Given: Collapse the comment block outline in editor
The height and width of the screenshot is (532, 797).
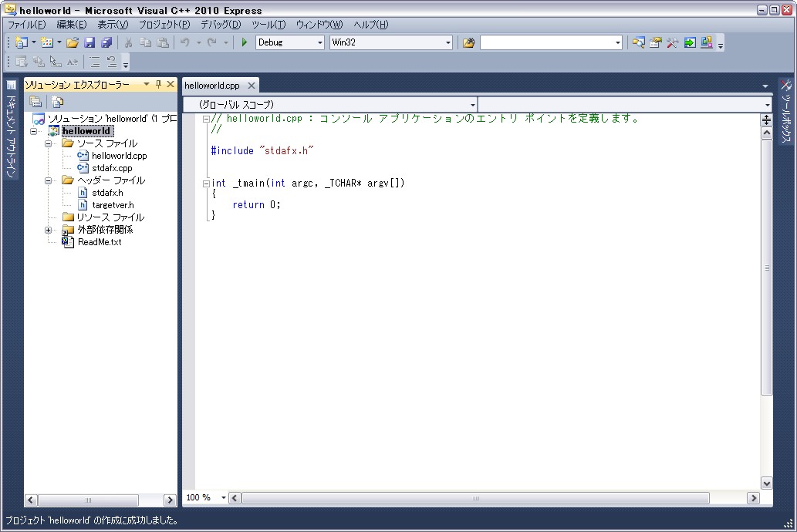Looking at the screenshot, I should pos(206,119).
